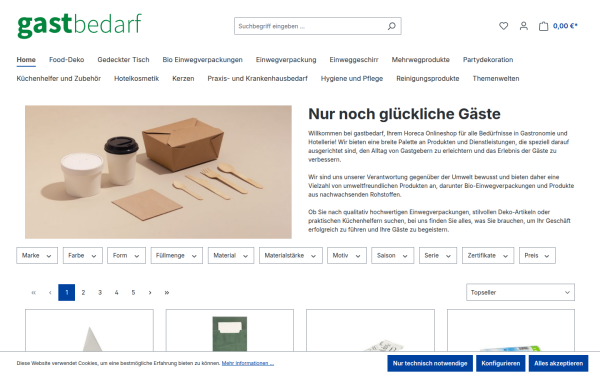The image size is (600, 375).
Task: Click the search magnifier icon
Action: tap(391, 26)
